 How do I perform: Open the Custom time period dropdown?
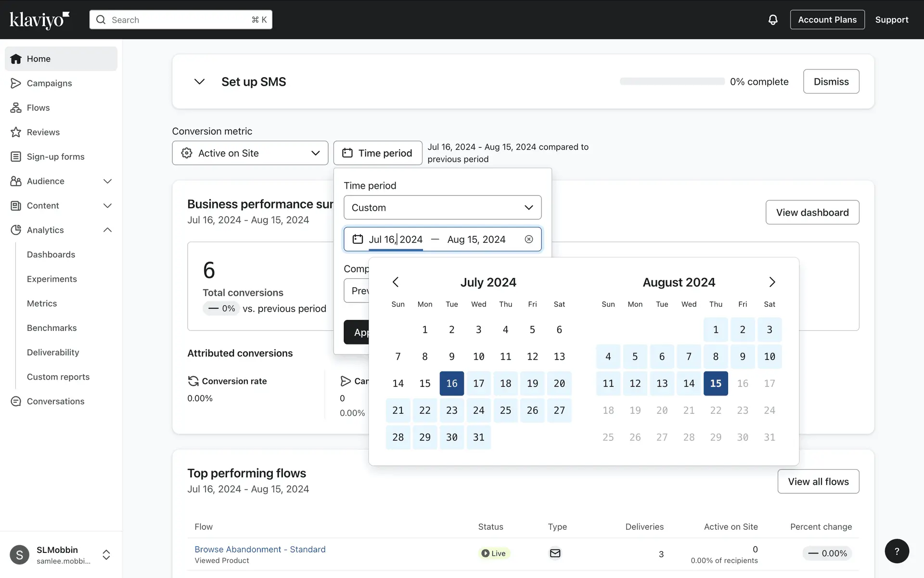[x=442, y=208]
